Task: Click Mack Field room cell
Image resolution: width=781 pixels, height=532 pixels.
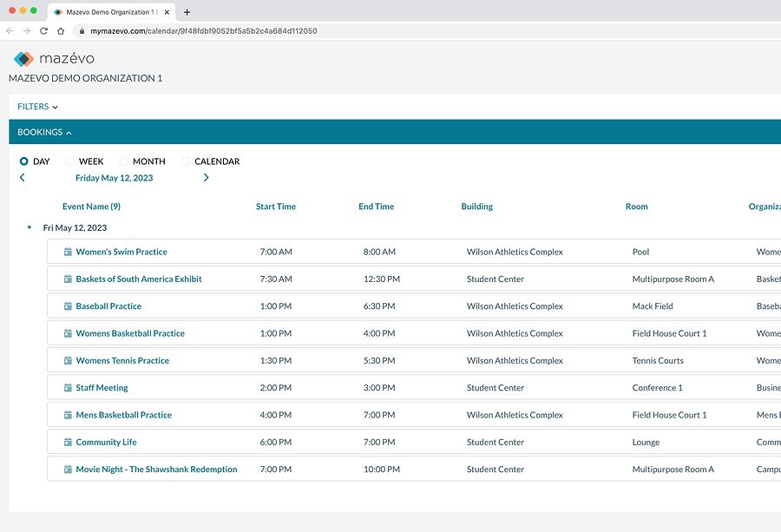Action: click(x=653, y=305)
